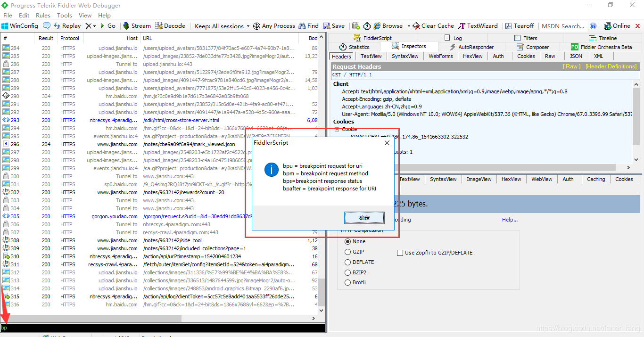Click the Go resume button
The image size is (644, 337).
(x=107, y=26)
